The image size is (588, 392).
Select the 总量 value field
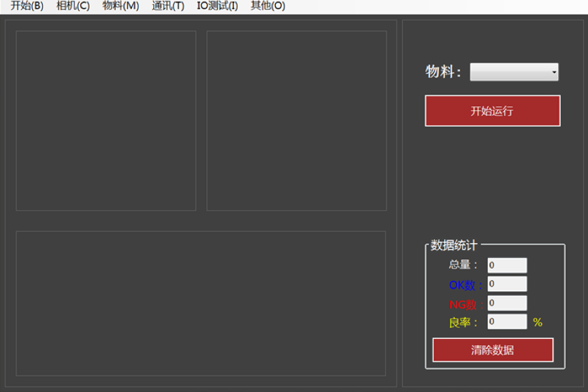coord(507,265)
